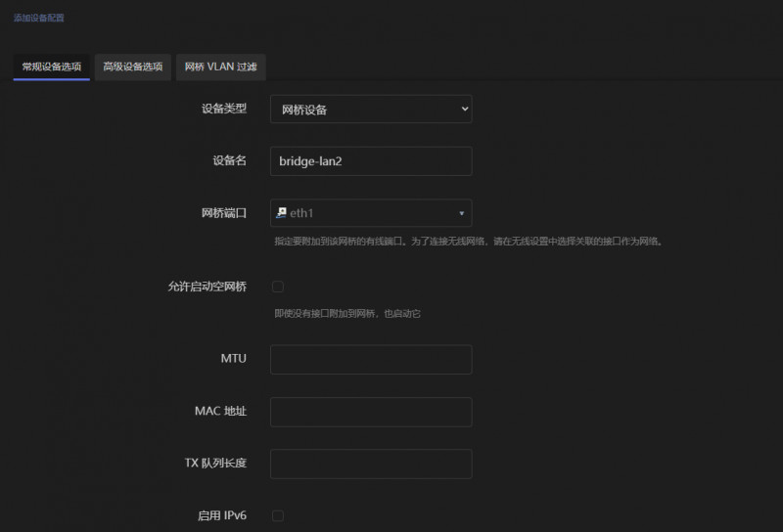Select the 网桥 VLAN 过滤 tab
The image size is (783, 532).
pyautogui.click(x=221, y=66)
